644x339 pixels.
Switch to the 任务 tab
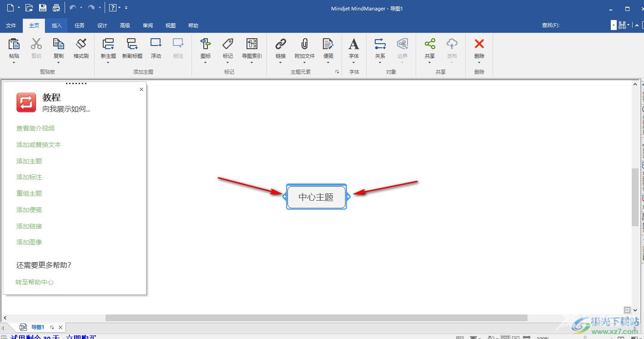pos(80,25)
